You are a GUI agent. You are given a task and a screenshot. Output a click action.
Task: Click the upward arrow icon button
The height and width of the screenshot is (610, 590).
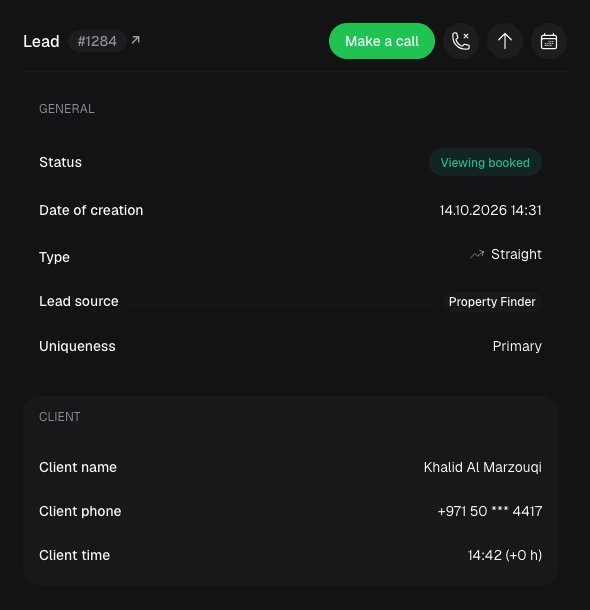tap(505, 41)
